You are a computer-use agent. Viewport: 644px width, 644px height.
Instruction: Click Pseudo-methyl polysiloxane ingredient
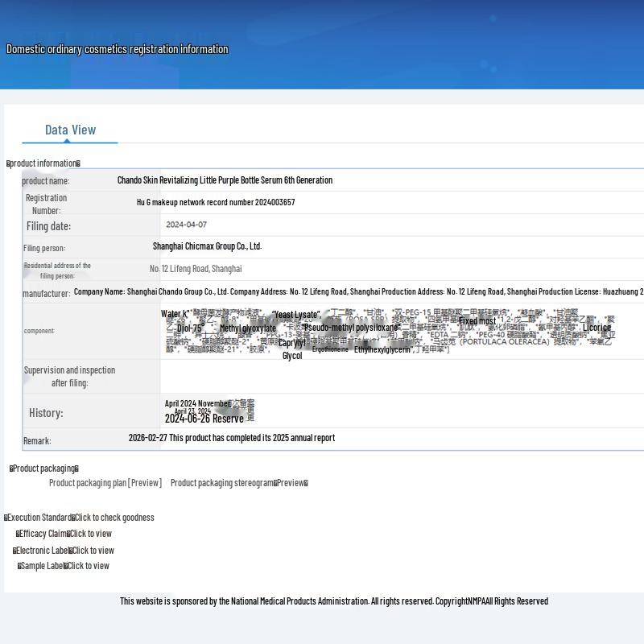(351, 328)
